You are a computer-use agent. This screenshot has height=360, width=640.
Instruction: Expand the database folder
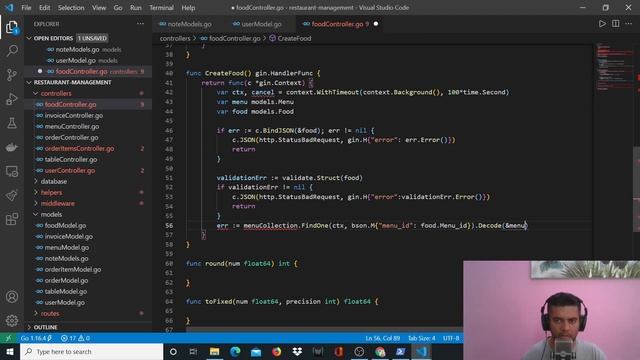53,181
